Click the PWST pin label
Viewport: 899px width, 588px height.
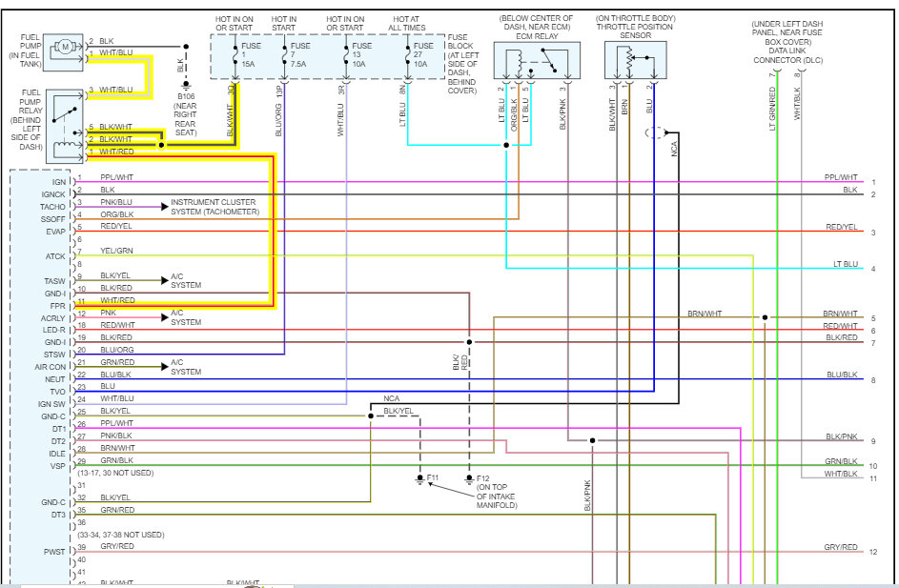(54, 552)
